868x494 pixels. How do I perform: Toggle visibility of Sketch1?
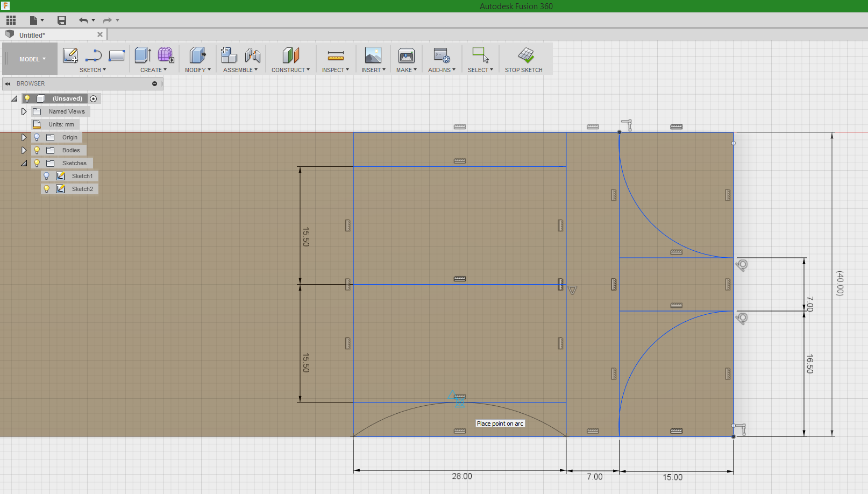click(47, 176)
